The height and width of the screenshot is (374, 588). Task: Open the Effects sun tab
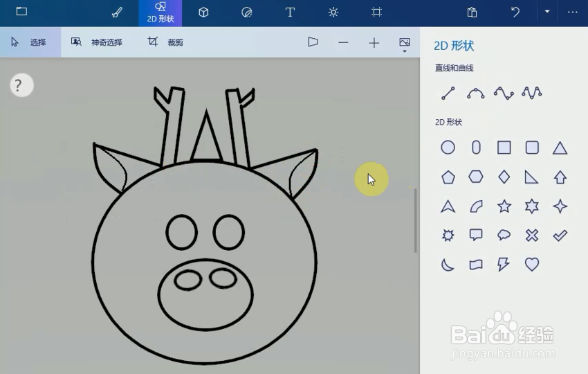[333, 12]
